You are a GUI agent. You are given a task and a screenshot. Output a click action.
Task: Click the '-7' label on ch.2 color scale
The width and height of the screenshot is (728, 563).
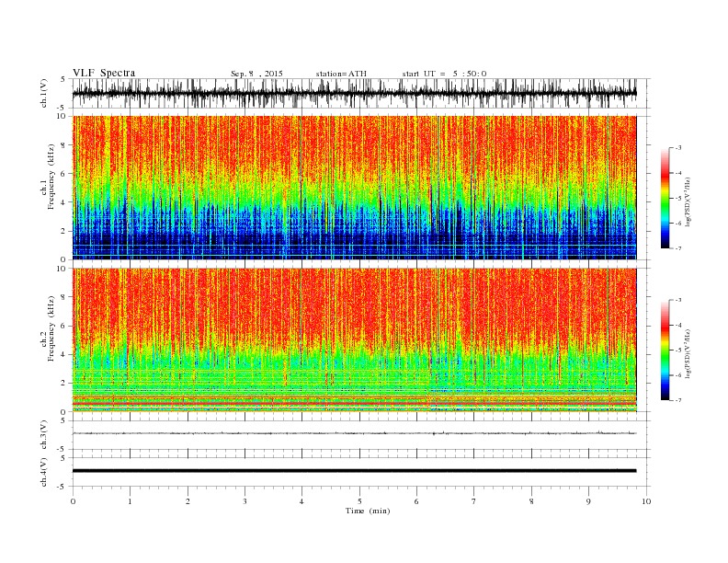[x=677, y=400]
